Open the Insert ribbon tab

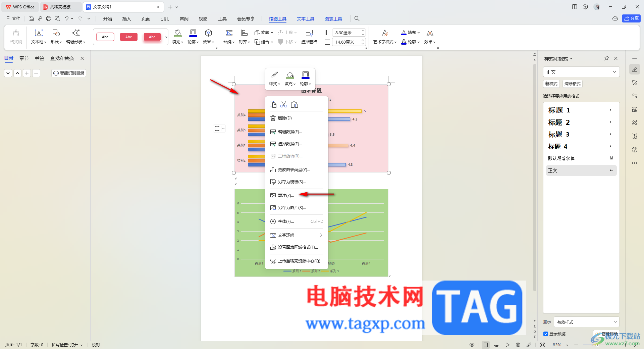[x=126, y=19]
